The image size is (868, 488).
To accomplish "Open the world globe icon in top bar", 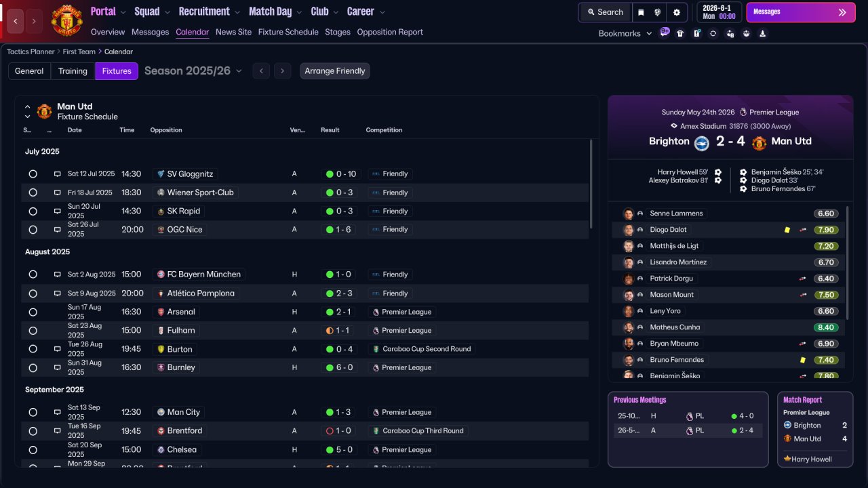I will click(x=658, y=12).
